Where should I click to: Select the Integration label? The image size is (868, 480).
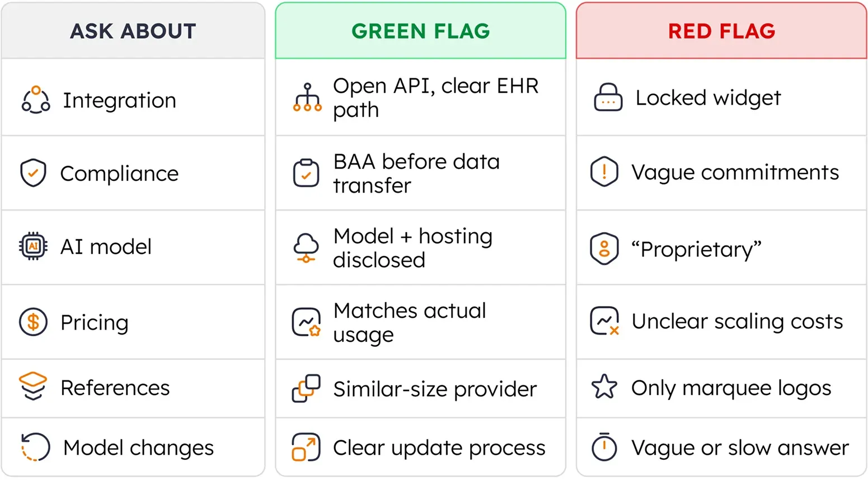point(119,101)
